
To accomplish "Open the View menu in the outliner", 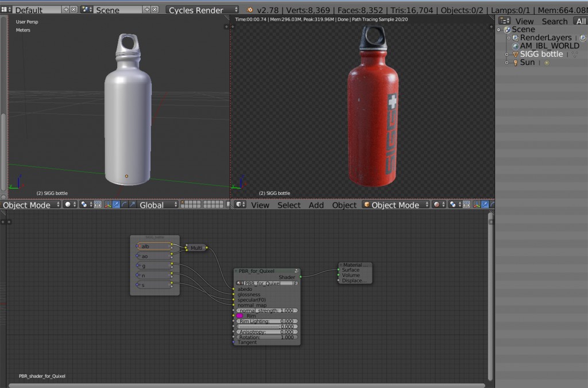I will [524, 21].
